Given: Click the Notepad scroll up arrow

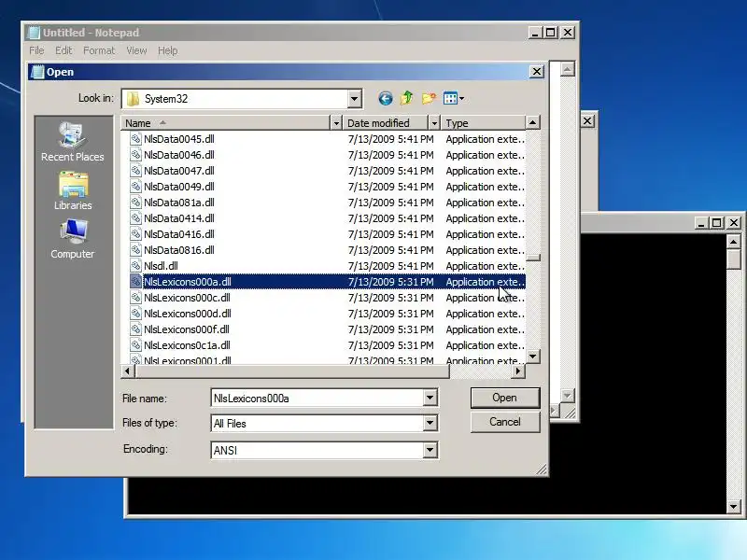Looking at the screenshot, I should click(x=567, y=69).
